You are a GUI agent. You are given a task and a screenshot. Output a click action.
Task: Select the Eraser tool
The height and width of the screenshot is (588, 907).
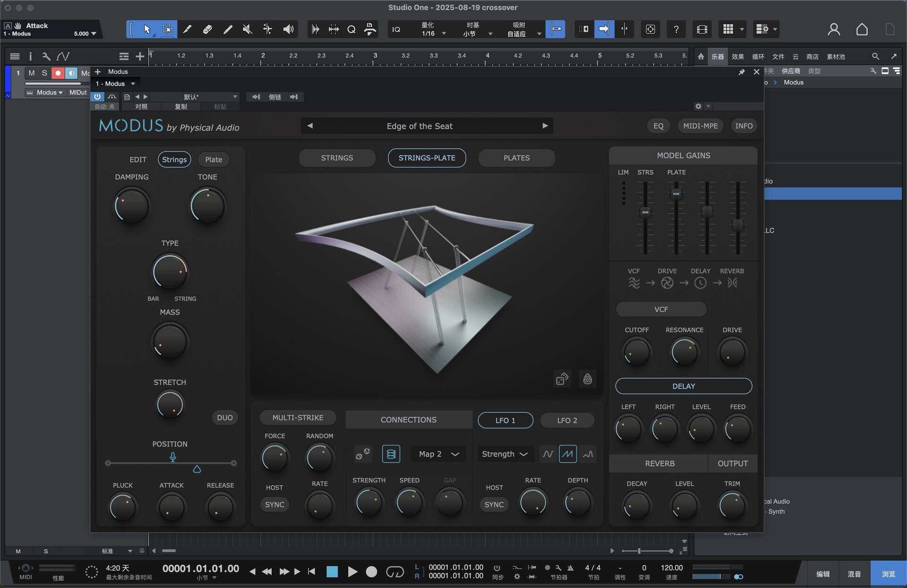tap(207, 29)
